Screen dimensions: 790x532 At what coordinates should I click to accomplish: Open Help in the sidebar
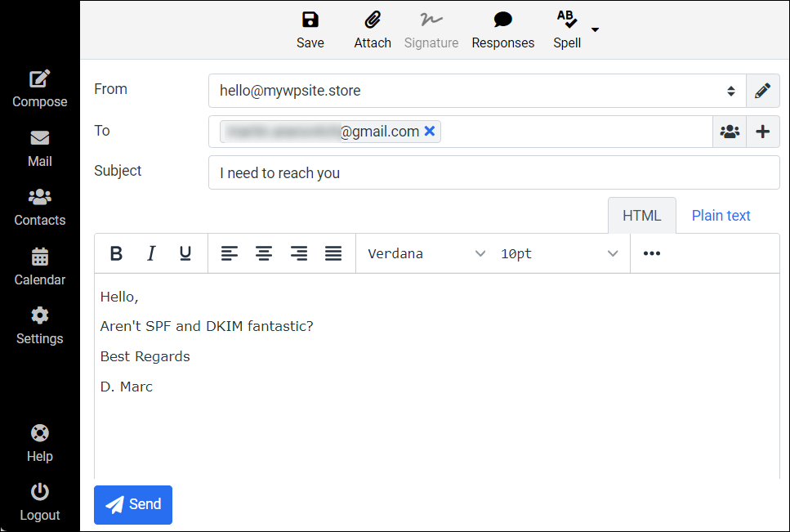tap(40, 443)
